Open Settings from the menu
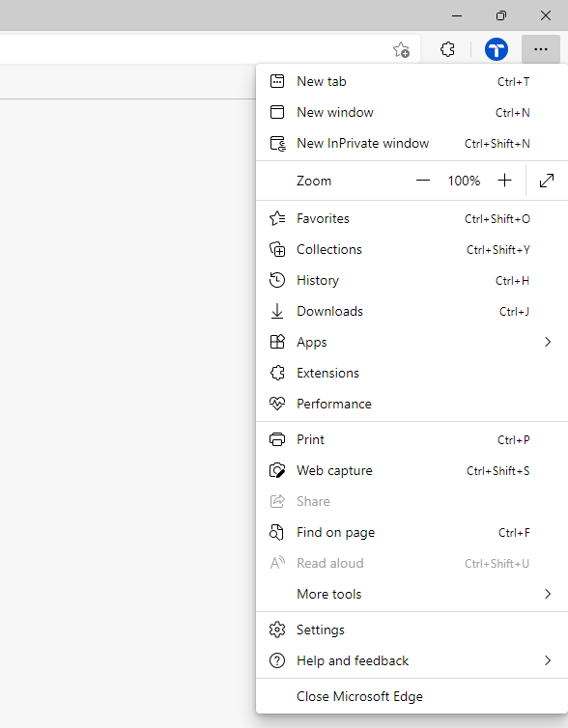This screenshot has width=568, height=728. point(412,630)
